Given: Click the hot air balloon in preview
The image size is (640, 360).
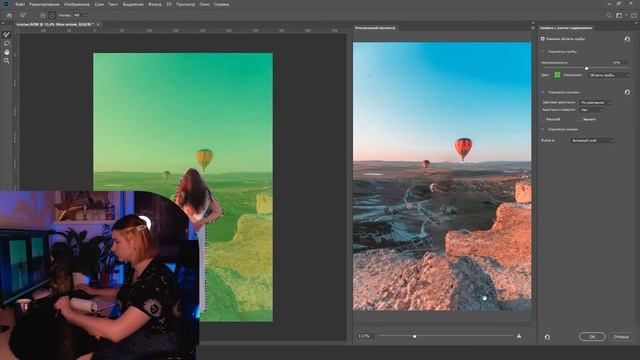Looking at the screenshot, I should (x=463, y=149).
